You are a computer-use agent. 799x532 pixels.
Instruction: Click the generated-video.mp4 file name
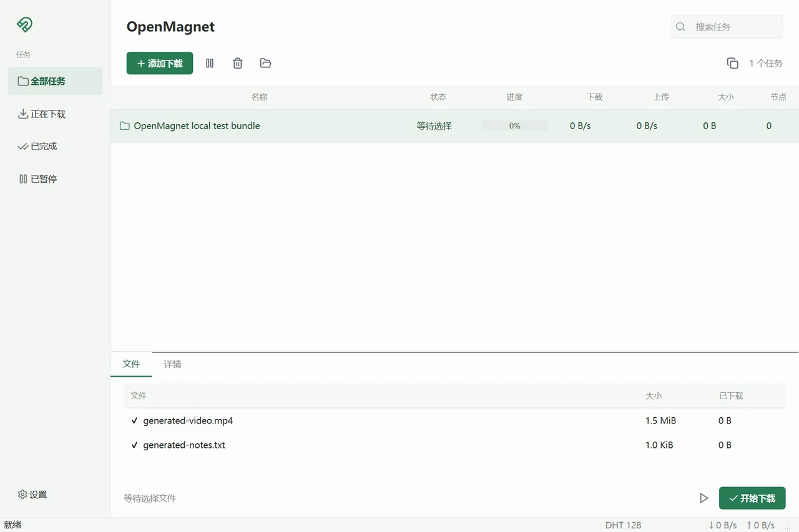[x=188, y=421]
